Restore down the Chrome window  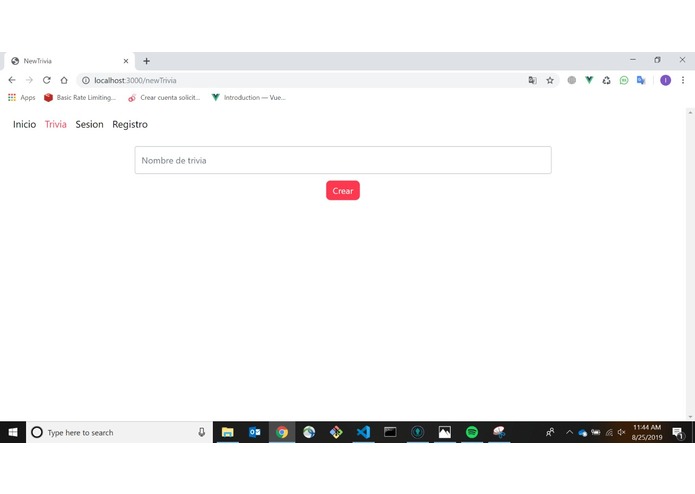[657, 60]
